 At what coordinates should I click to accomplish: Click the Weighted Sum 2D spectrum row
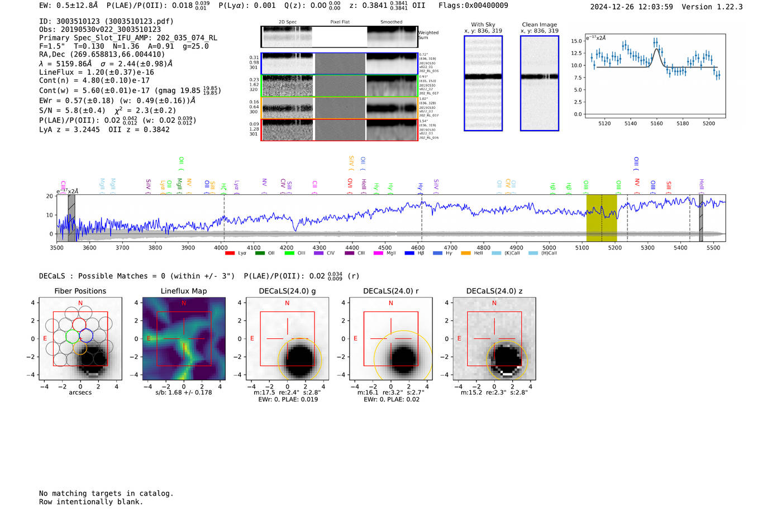coord(340,37)
